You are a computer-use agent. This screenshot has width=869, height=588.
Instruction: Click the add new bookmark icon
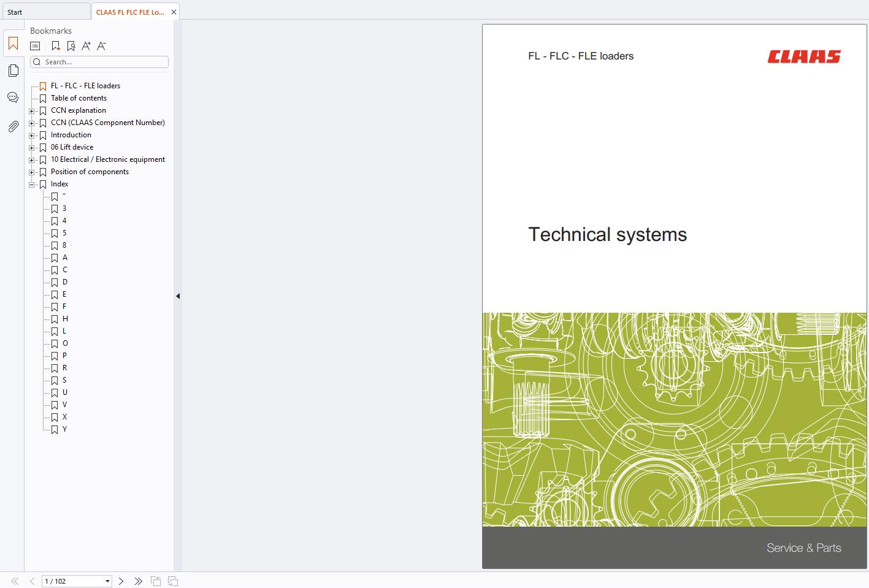55,46
